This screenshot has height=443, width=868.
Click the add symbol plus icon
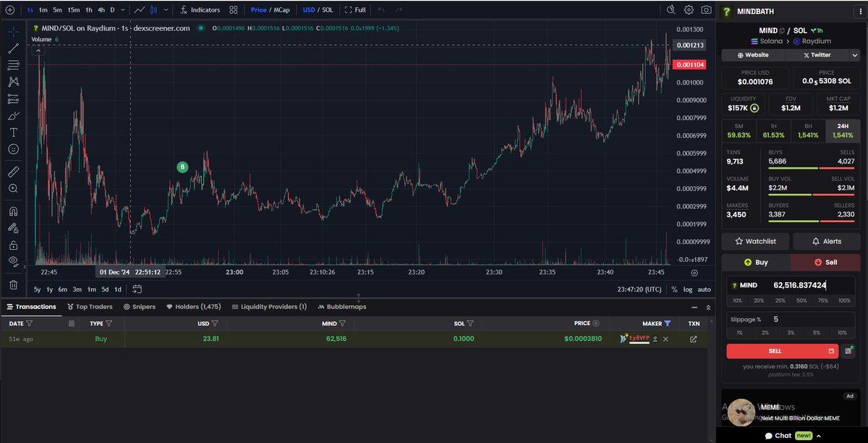coord(9,10)
